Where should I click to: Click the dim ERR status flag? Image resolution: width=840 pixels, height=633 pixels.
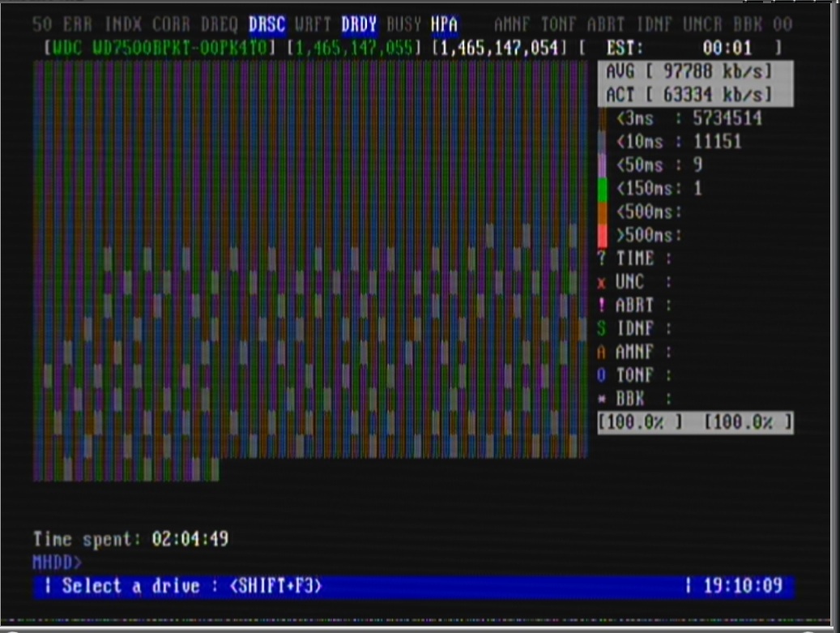[78, 24]
